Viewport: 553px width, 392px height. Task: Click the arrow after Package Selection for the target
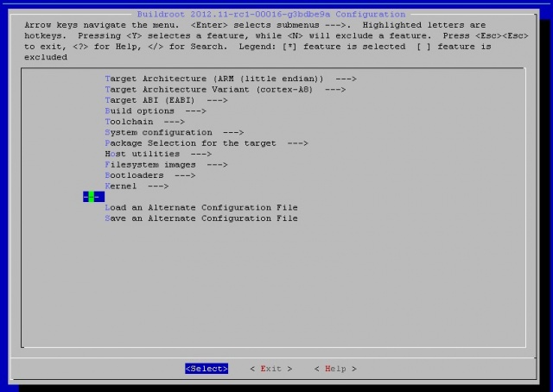(297, 143)
